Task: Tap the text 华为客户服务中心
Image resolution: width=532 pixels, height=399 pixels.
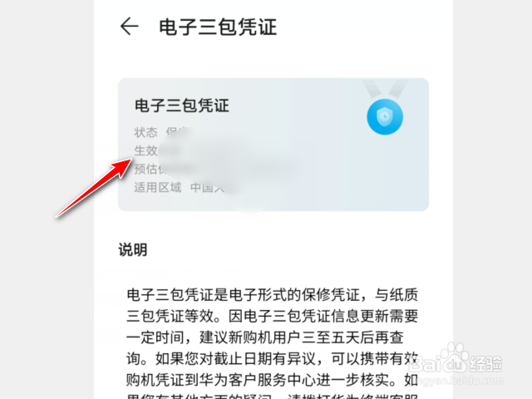Action: tap(258, 380)
